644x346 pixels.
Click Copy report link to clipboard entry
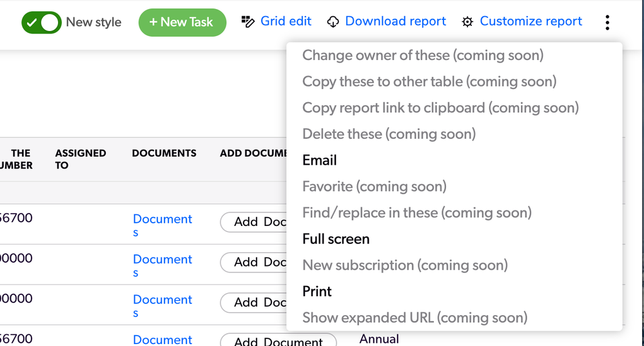coord(440,108)
